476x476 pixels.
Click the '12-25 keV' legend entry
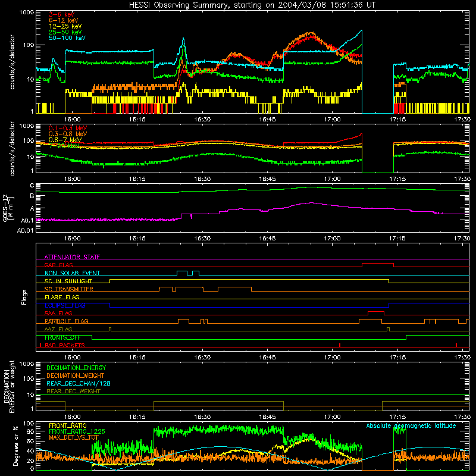pos(65,26)
